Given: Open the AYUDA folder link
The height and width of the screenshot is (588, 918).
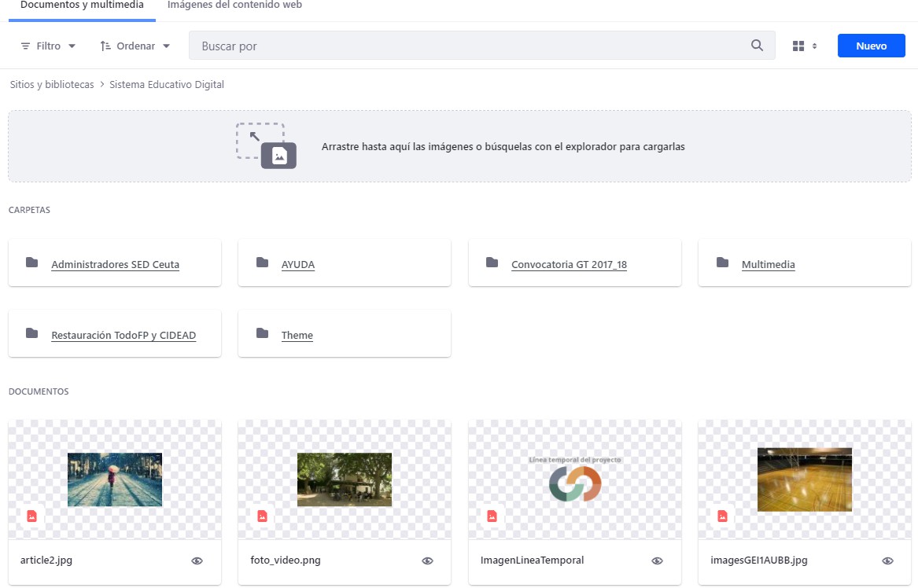Looking at the screenshot, I should [x=298, y=264].
